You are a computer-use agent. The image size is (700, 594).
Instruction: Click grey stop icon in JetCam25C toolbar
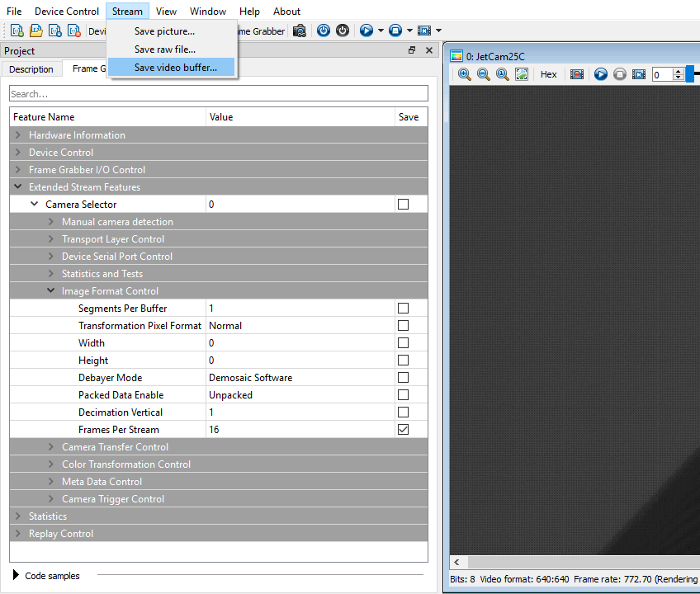620,74
